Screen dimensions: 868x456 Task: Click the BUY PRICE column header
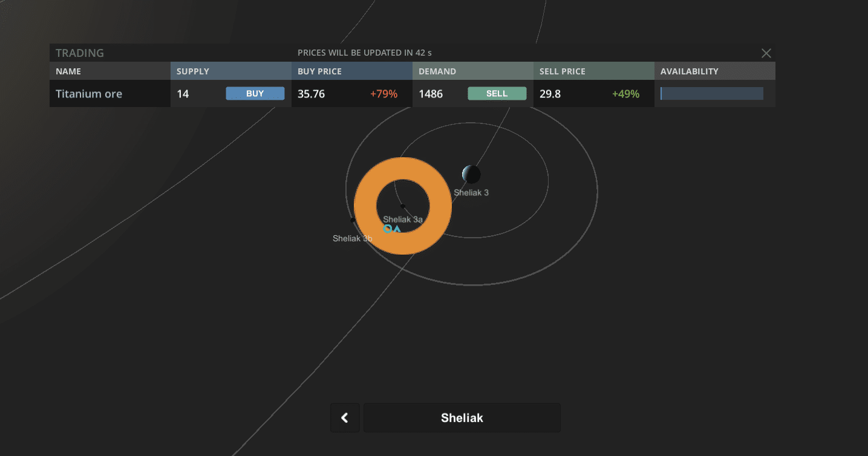[352, 71]
